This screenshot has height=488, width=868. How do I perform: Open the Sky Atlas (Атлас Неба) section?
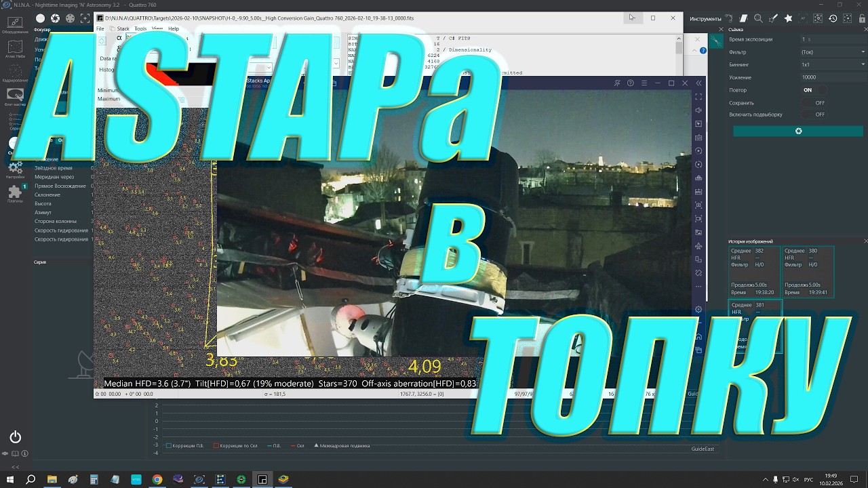[x=14, y=48]
